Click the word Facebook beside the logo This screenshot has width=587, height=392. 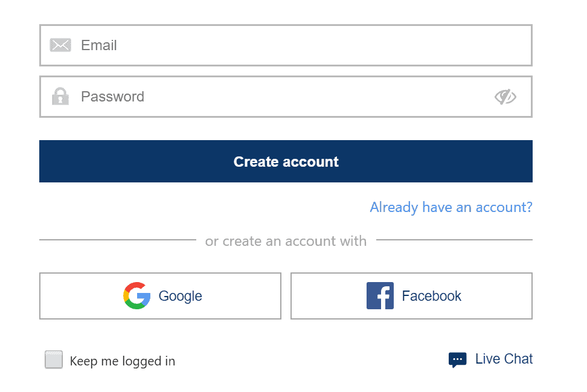(x=432, y=296)
